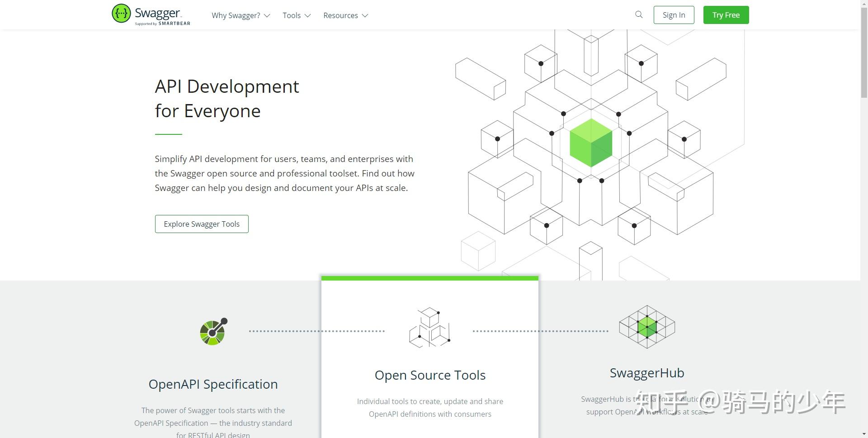This screenshot has height=438, width=868.
Task: Expand the Why Swagger? menu
Action: coord(241,15)
